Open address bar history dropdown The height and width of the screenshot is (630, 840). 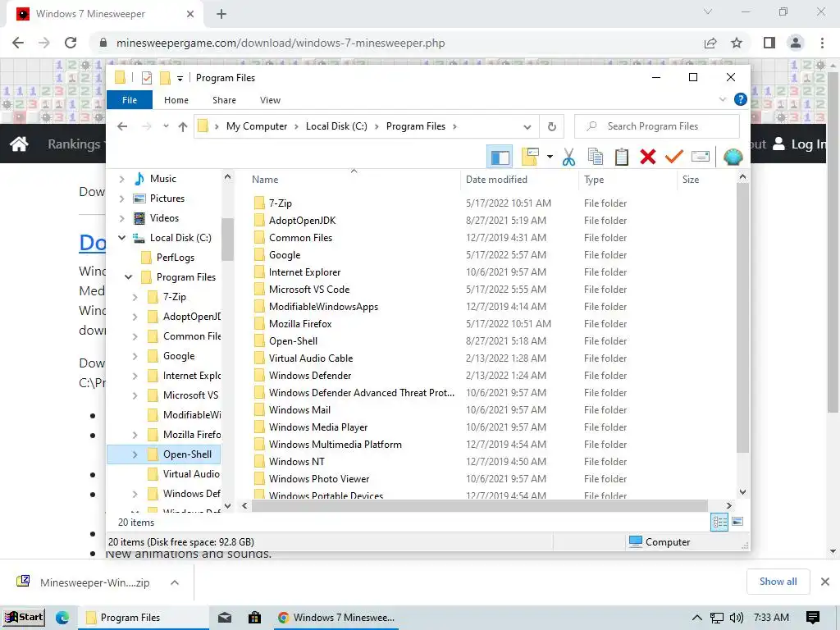(x=527, y=126)
